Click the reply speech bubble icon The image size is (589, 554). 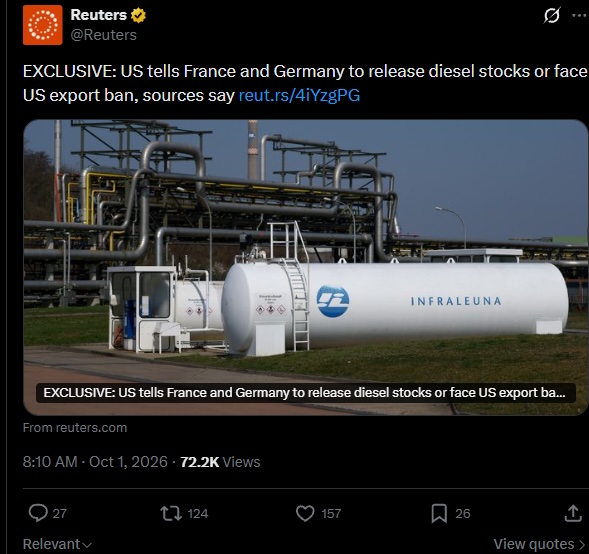tap(38, 513)
